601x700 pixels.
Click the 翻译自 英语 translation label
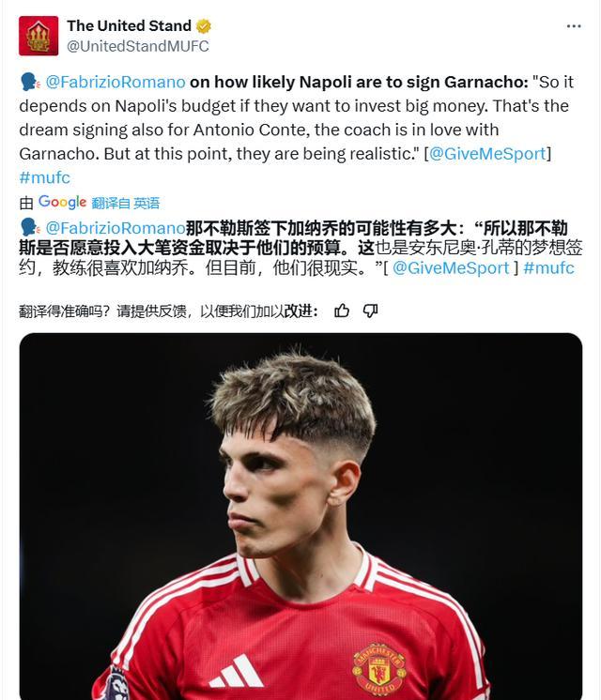tap(126, 203)
